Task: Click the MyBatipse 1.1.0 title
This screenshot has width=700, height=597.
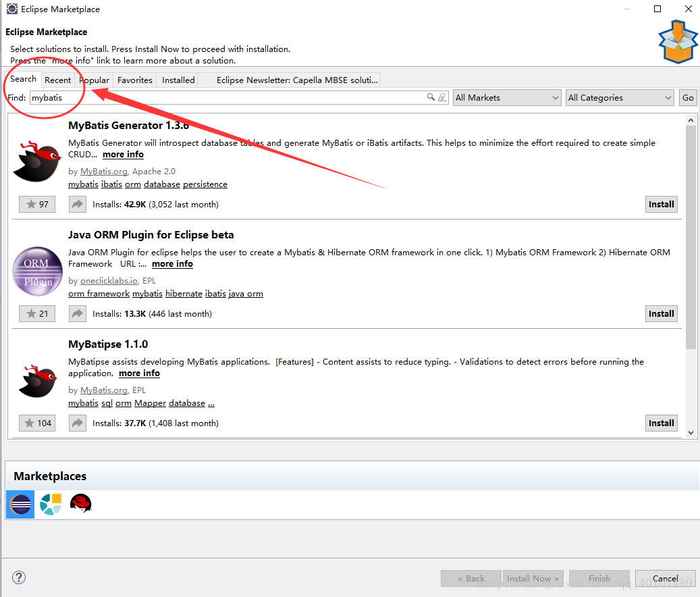Action: [x=108, y=344]
